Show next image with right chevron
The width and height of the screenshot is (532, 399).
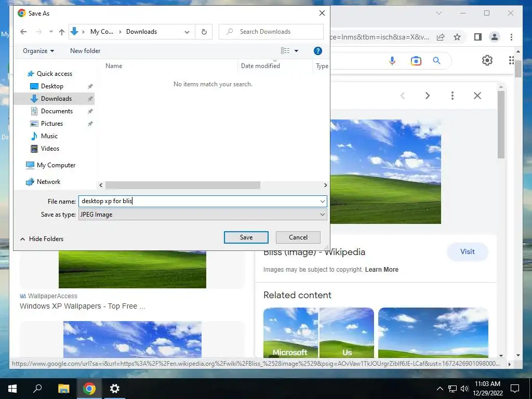click(428, 96)
